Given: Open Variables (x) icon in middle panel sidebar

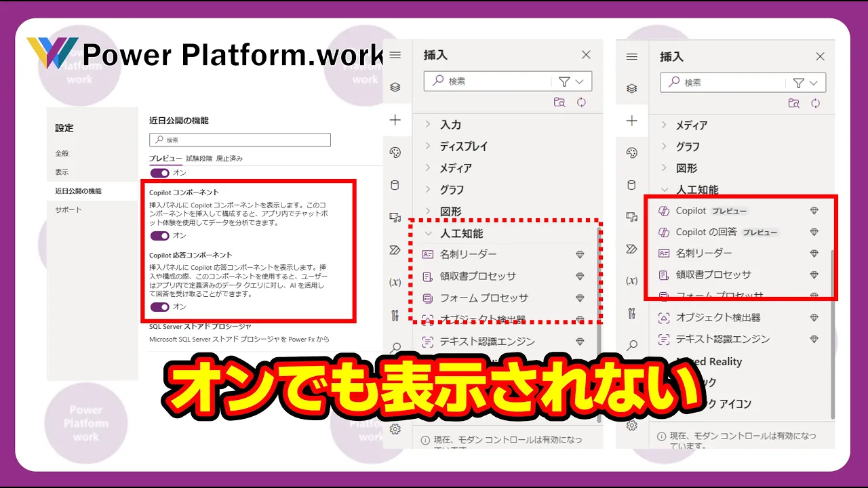Looking at the screenshot, I should pyautogui.click(x=395, y=283).
